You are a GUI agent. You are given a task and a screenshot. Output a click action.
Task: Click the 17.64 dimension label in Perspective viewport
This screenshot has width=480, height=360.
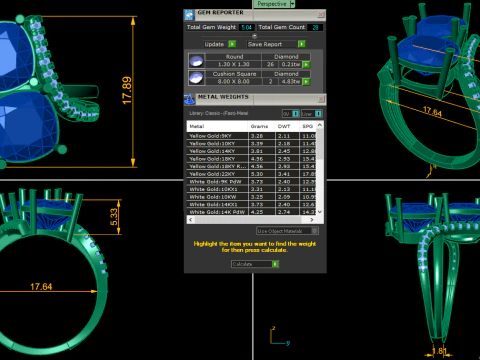point(432,112)
